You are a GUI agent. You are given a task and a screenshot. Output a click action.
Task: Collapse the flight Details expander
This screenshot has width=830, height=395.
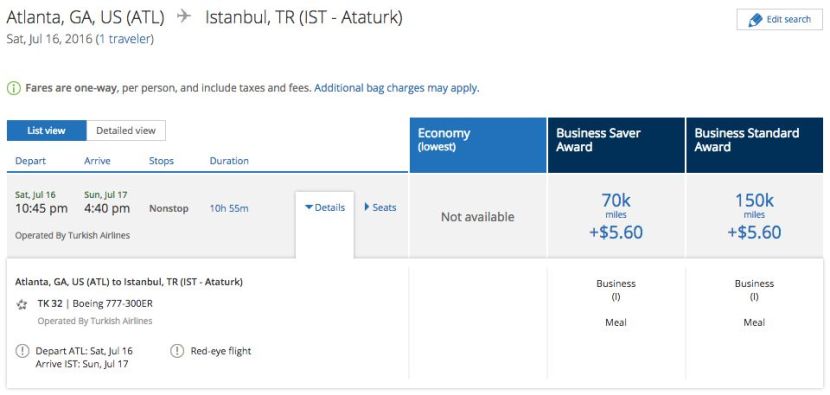pos(325,208)
